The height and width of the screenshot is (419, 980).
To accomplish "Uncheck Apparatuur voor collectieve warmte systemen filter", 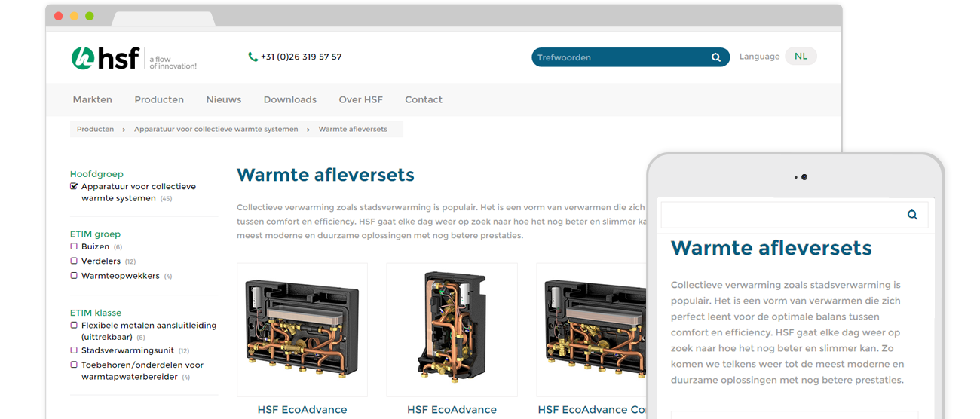I will point(74,186).
